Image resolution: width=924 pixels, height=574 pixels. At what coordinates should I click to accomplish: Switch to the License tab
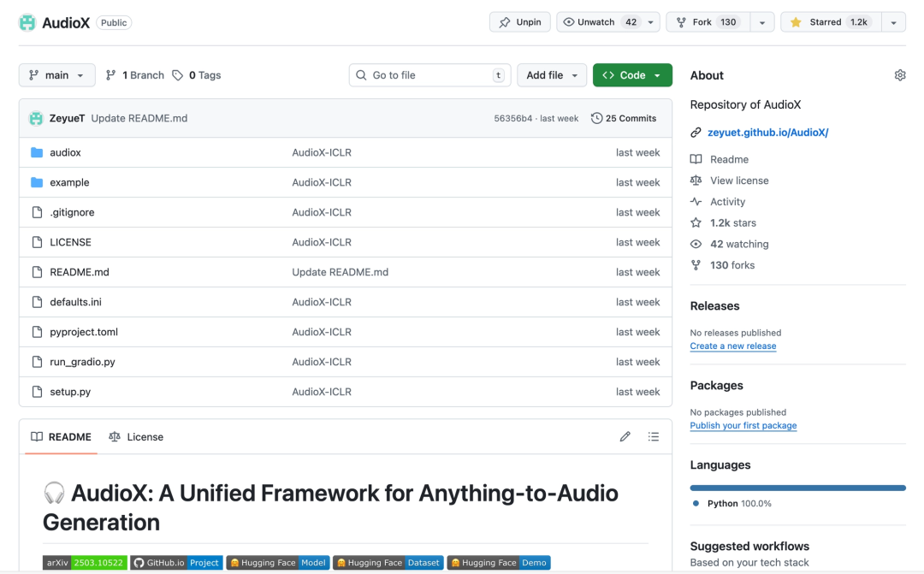tap(136, 437)
